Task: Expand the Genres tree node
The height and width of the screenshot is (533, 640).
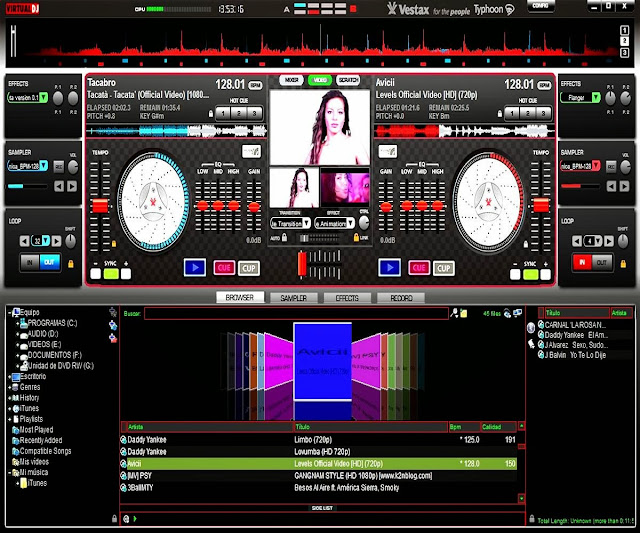Action: (9, 387)
